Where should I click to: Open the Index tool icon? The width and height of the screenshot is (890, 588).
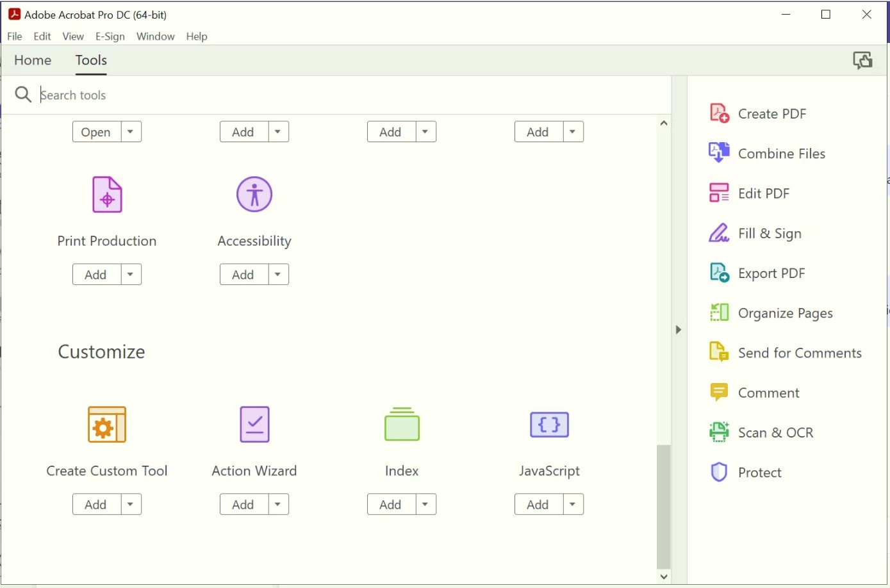(x=402, y=424)
